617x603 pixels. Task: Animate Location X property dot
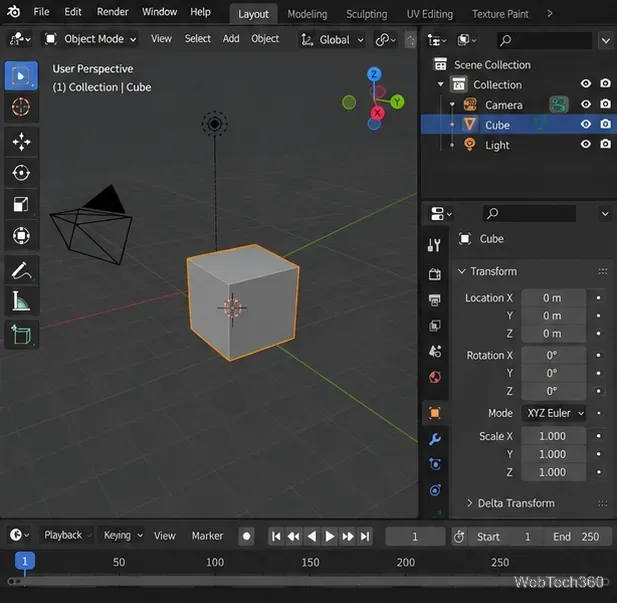tap(599, 298)
